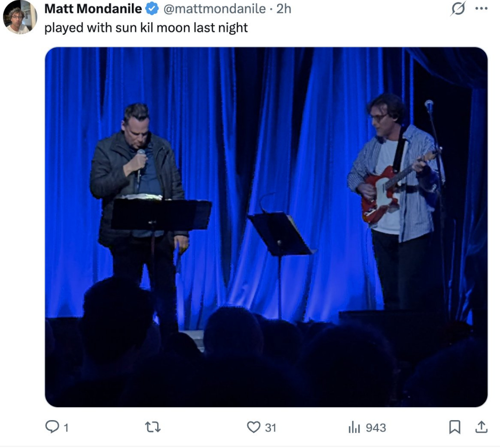Repost this tweet using the retweet icon

pos(153,427)
